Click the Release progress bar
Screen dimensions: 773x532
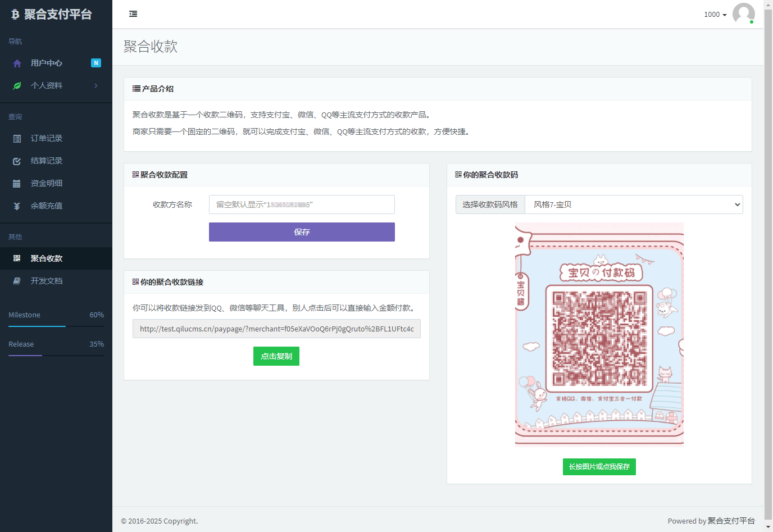[56, 355]
